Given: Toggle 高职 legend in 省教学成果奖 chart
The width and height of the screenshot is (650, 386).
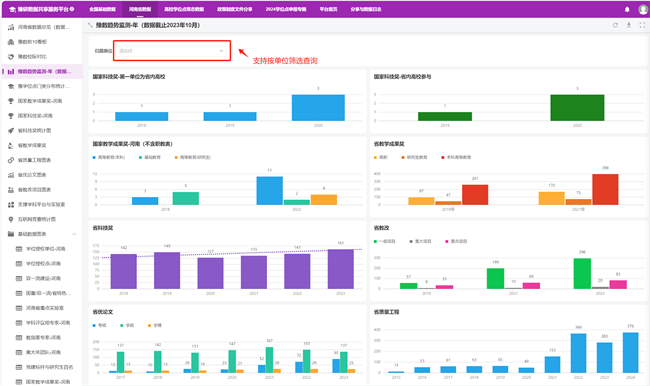Looking at the screenshot, I should click(381, 158).
